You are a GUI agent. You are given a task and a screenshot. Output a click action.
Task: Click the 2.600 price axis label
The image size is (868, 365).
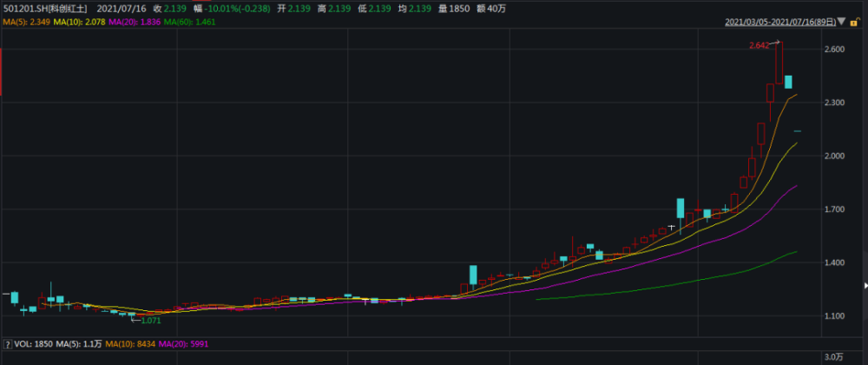tap(834, 50)
